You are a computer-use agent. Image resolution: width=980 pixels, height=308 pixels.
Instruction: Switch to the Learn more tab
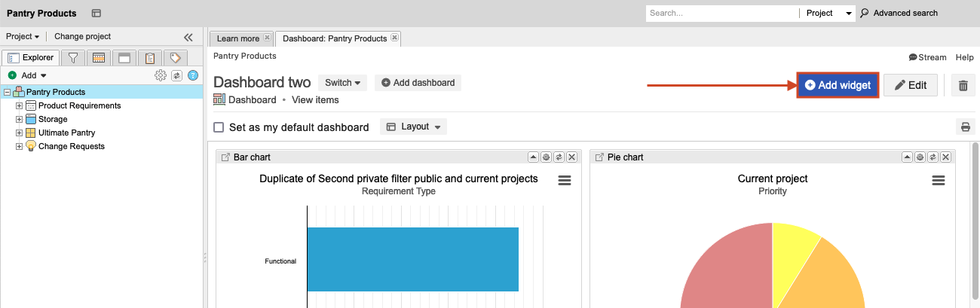coord(238,38)
